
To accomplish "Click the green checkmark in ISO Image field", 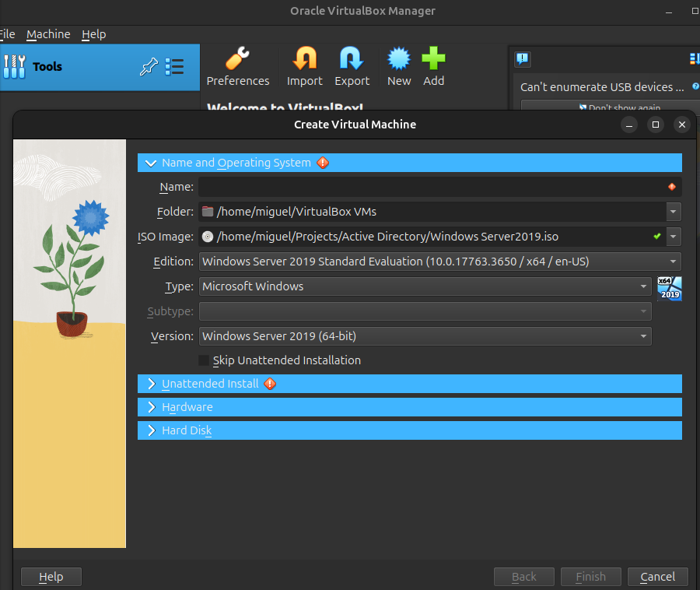I will click(x=656, y=237).
